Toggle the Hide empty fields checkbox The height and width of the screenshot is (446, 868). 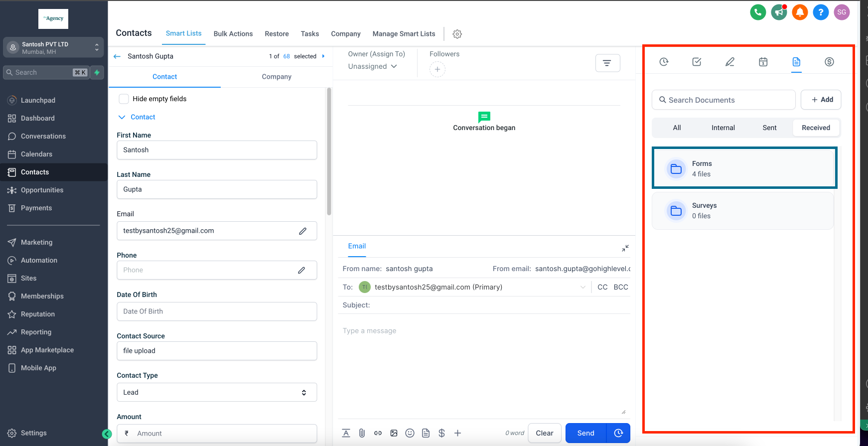[x=124, y=99]
